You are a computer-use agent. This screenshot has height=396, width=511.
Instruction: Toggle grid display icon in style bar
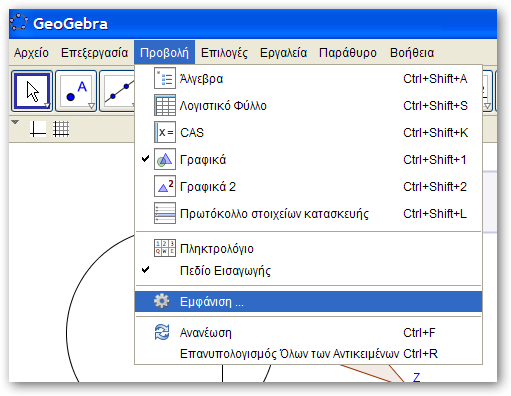(x=61, y=129)
